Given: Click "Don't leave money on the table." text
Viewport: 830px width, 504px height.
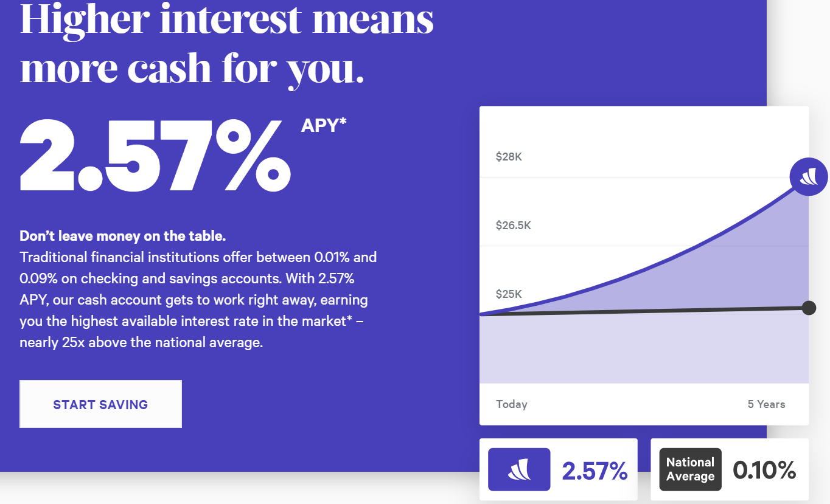Looking at the screenshot, I should (x=122, y=236).
